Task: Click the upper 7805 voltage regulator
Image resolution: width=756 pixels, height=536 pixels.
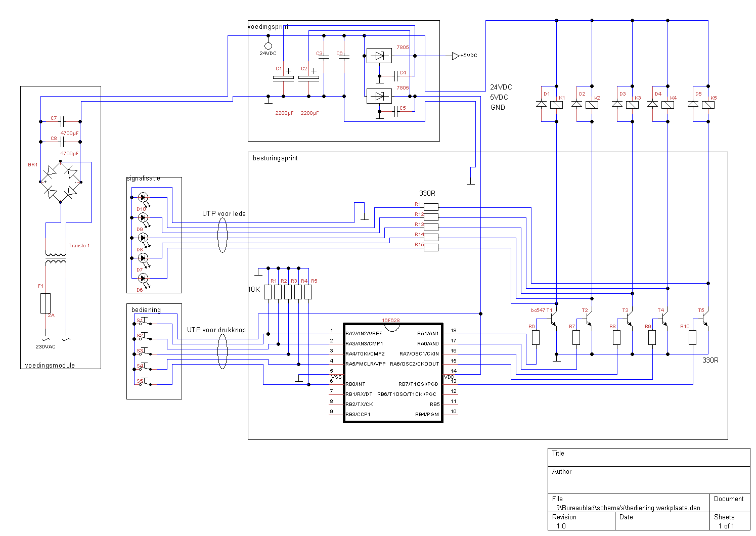Action: tap(379, 56)
